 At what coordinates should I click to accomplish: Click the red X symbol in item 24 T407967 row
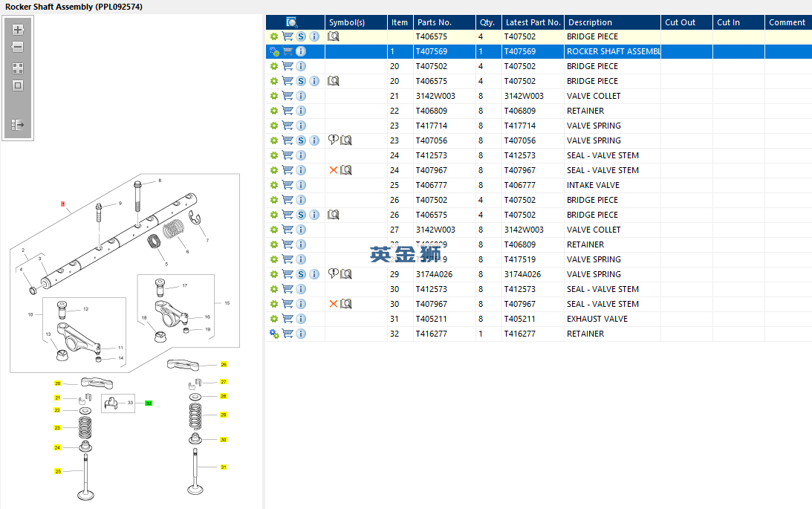(x=334, y=170)
